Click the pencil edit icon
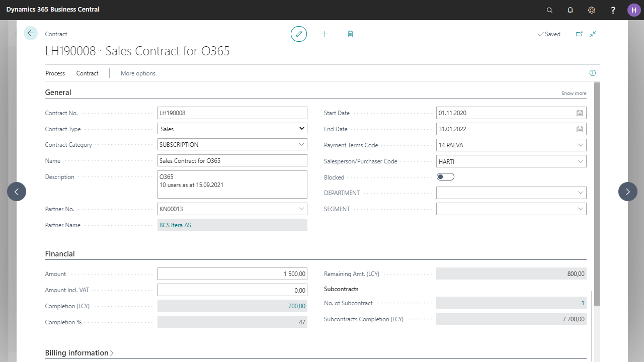This screenshot has width=644, height=362. click(x=299, y=34)
